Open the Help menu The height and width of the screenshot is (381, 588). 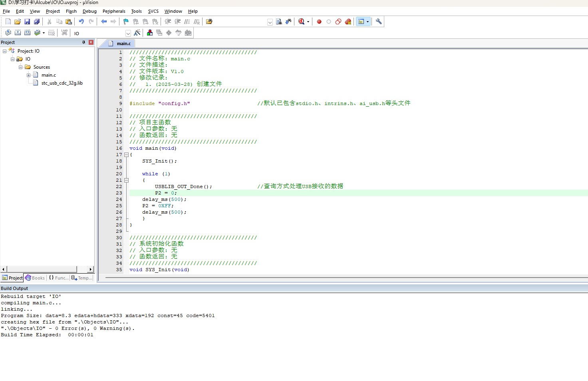(193, 11)
